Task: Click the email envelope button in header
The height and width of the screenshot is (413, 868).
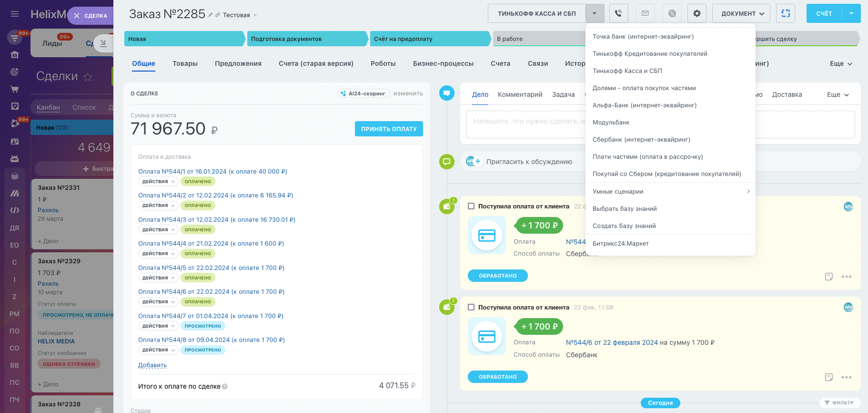Action: (645, 13)
